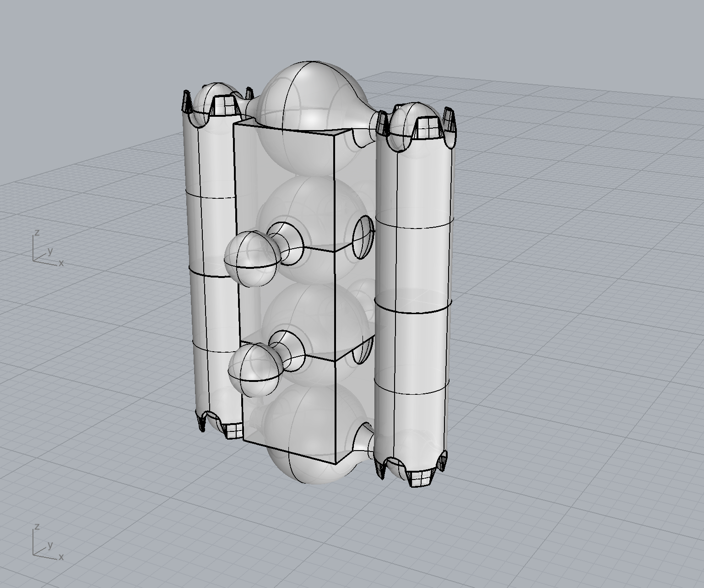Click the upper circular hole on box's right face
This screenshot has height=588, width=704.
(363, 237)
